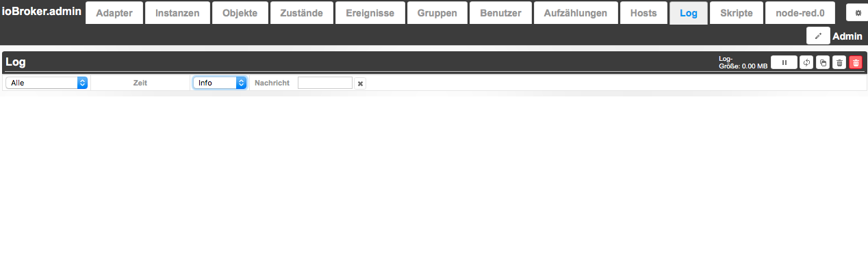This screenshot has height=266, width=868.
Task: Open the node-red.0 tab
Action: [800, 13]
